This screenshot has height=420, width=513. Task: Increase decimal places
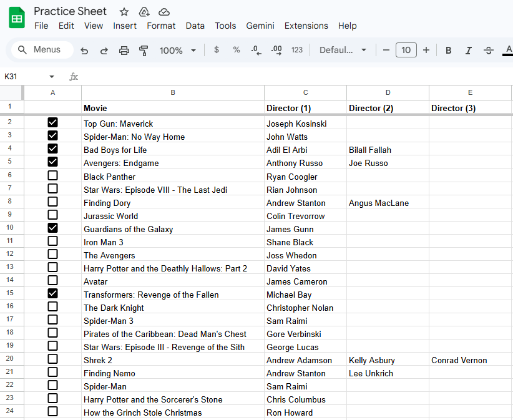coord(276,50)
